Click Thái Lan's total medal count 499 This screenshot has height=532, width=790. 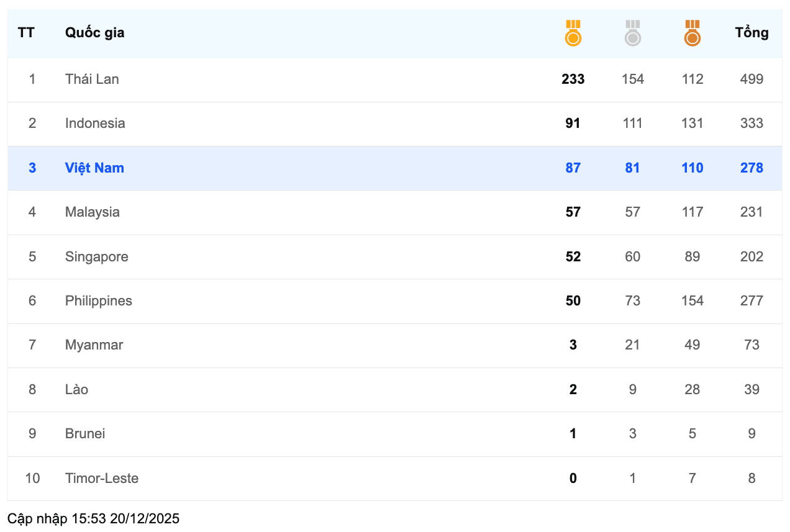pyautogui.click(x=751, y=79)
